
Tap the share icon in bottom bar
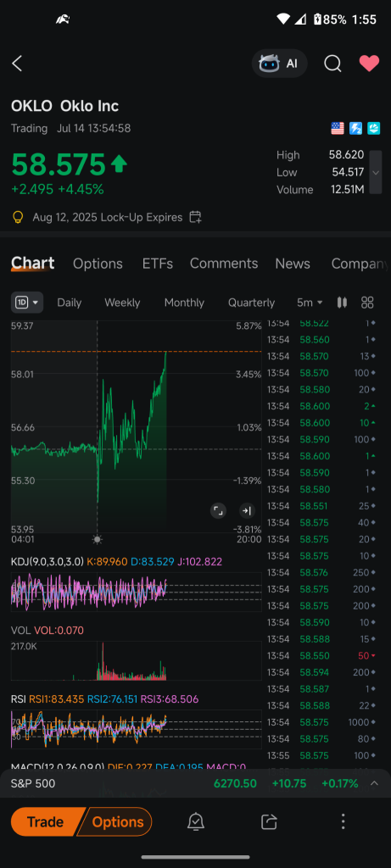(269, 821)
